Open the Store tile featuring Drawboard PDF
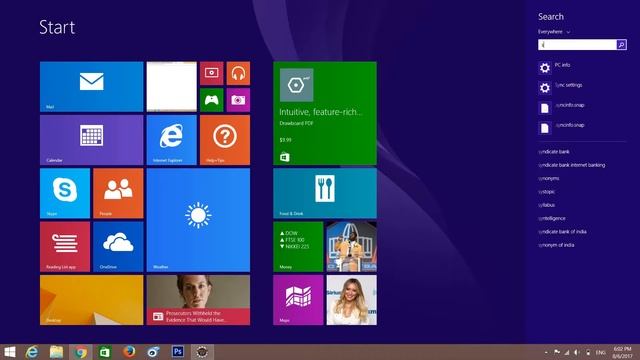 (x=325, y=113)
